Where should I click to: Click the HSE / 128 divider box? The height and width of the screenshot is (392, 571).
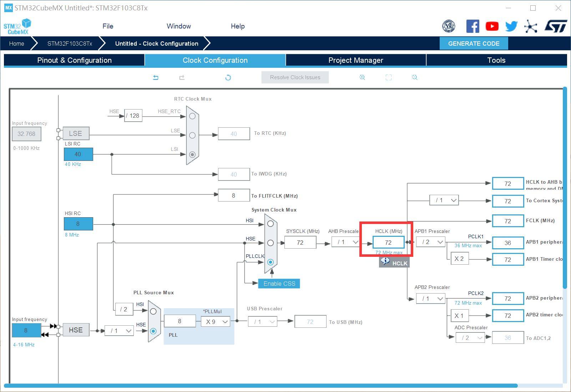(133, 116)
